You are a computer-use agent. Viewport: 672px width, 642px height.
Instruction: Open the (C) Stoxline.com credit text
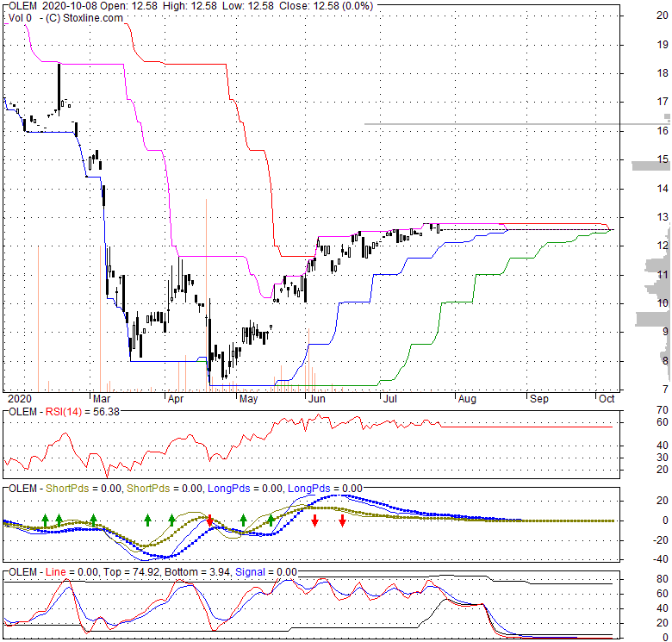(x=84, y=18)
